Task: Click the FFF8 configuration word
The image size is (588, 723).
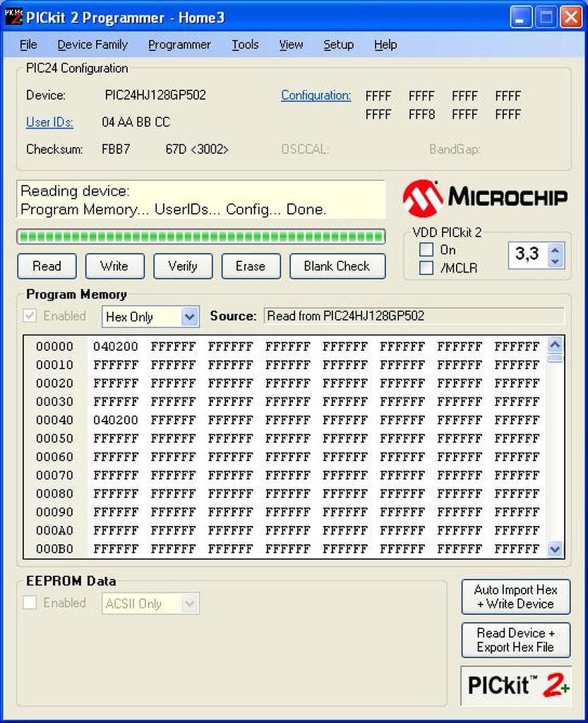Action: tap(421, 114)
